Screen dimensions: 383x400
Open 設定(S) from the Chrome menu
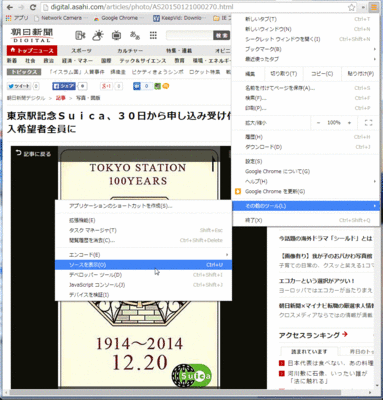305,161
